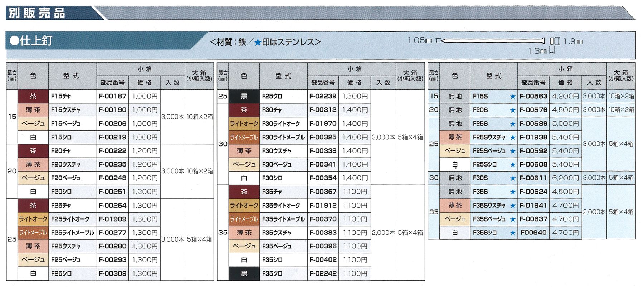Click the 1,300円 price for F-02239

[355, 97]
